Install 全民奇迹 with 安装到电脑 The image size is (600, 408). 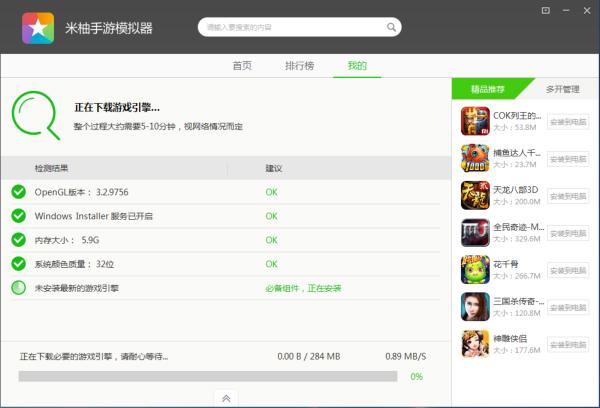568,233
